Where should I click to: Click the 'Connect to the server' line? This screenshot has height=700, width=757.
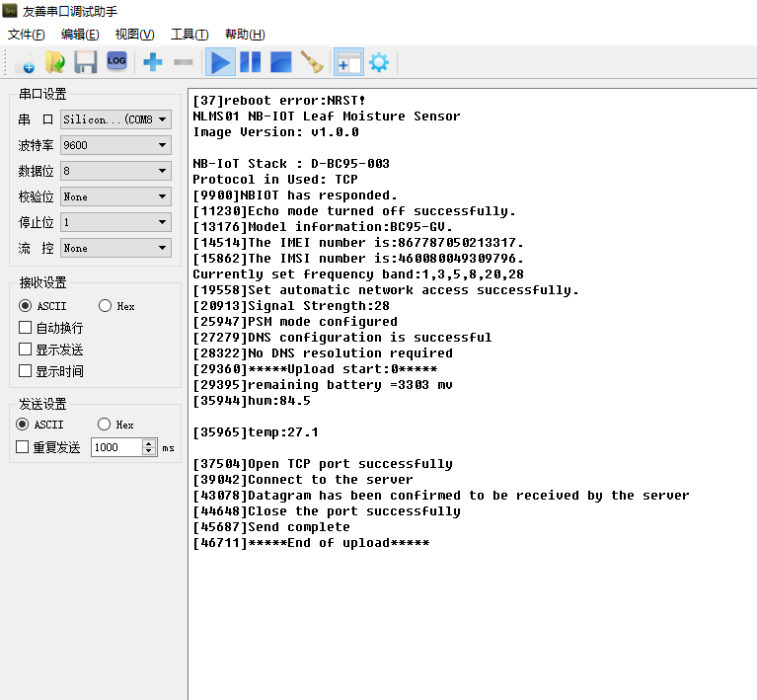point(303,479)
